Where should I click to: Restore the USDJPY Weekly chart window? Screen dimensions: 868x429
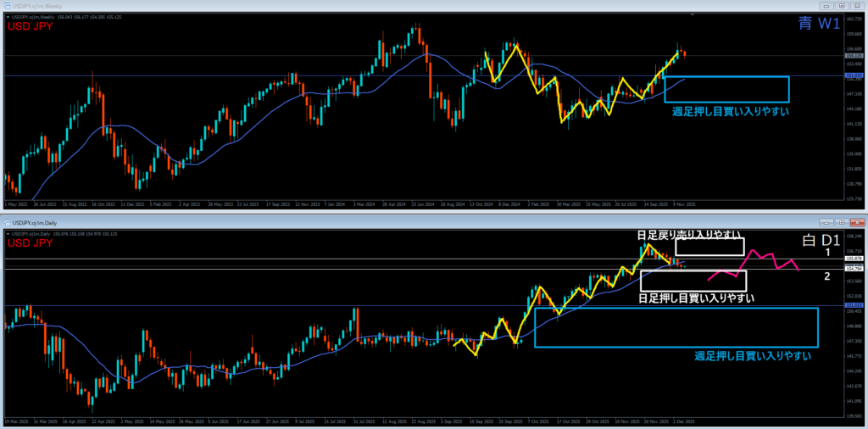click(x=842, y=6)
